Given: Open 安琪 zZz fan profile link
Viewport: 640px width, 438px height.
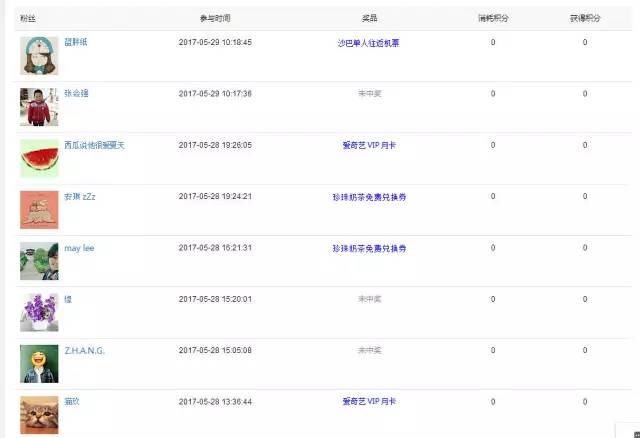Looking at the screenshot, I should [80, 197].
